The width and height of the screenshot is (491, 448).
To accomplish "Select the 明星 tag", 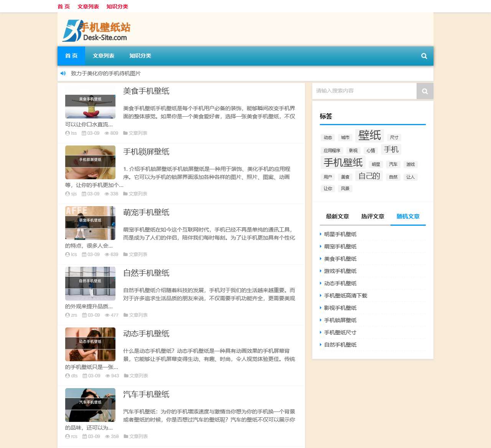I will click(x=376, y=164).
